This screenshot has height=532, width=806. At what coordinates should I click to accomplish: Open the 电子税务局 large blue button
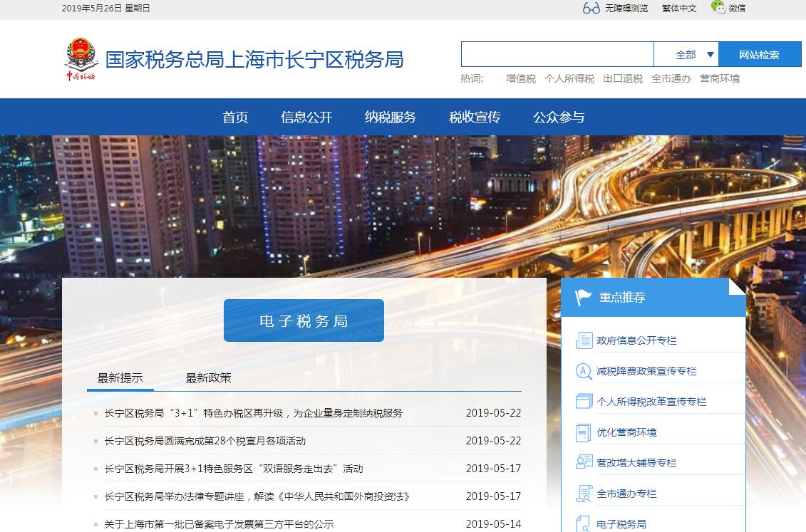[304, 320]
